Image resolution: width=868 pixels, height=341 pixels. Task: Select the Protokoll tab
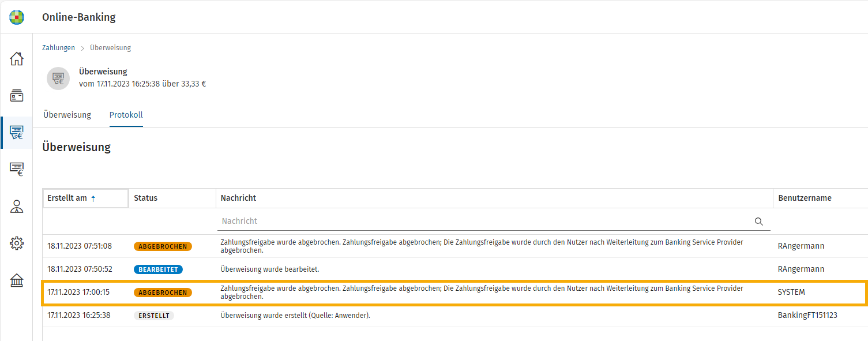coord(126,115)
